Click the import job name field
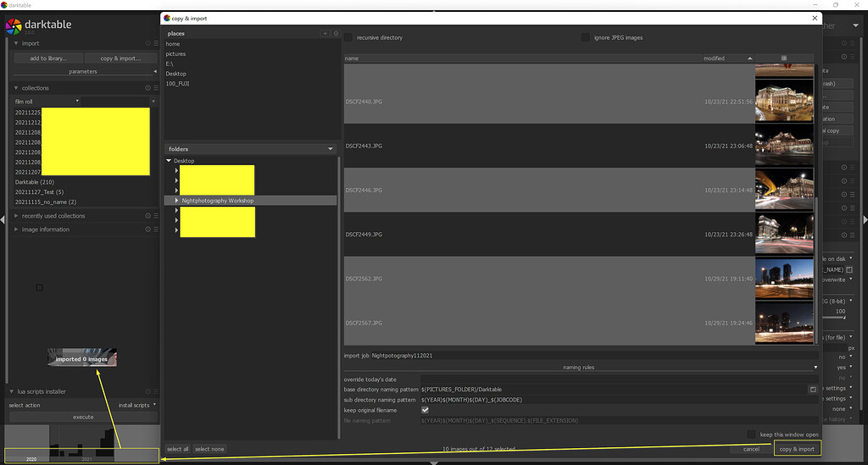 point(594,356)
